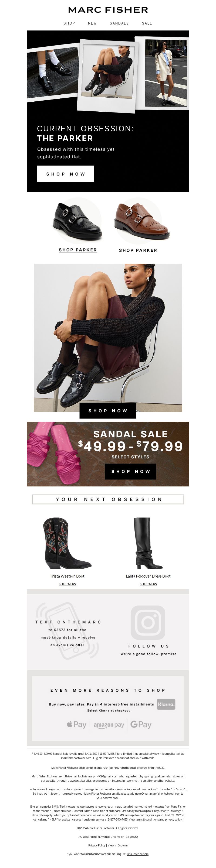Click the phone text-message icon

pos(67,630)
